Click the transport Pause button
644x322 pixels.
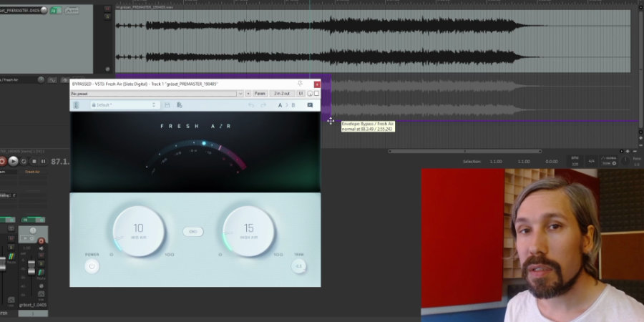coord(43,162)
